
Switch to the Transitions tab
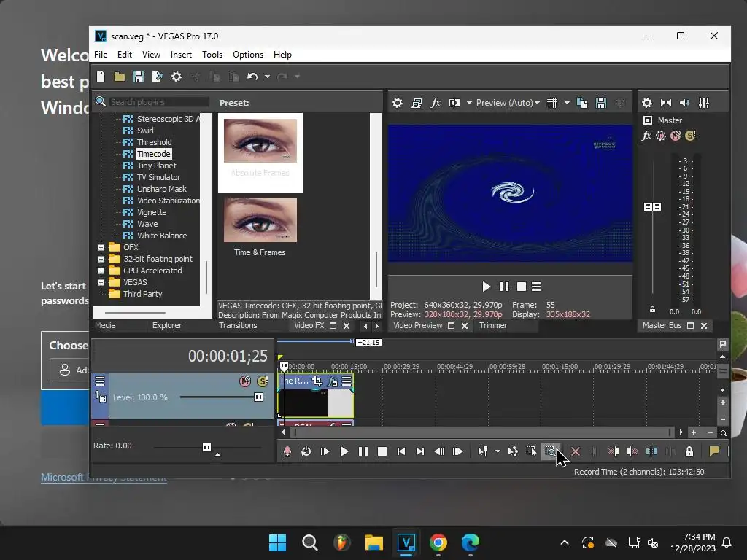tap(238, 326)
